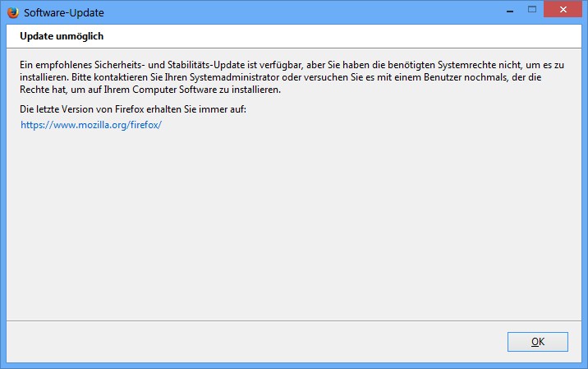Screen dimensions: 588x369
Task: Click the Firefox icon in the title bar
Action: click(12, 13)
